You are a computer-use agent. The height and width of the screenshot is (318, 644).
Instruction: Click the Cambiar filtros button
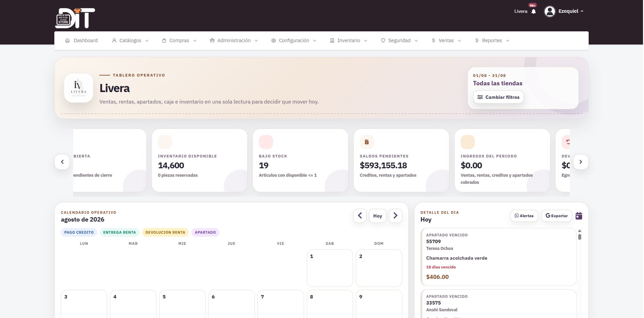(498, 97)
